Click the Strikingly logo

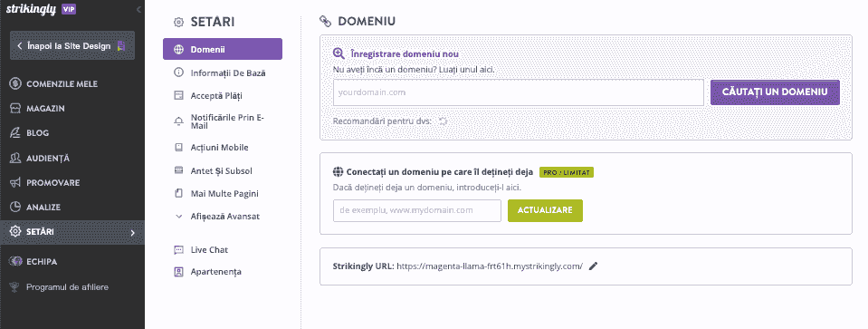pos(31,9)
